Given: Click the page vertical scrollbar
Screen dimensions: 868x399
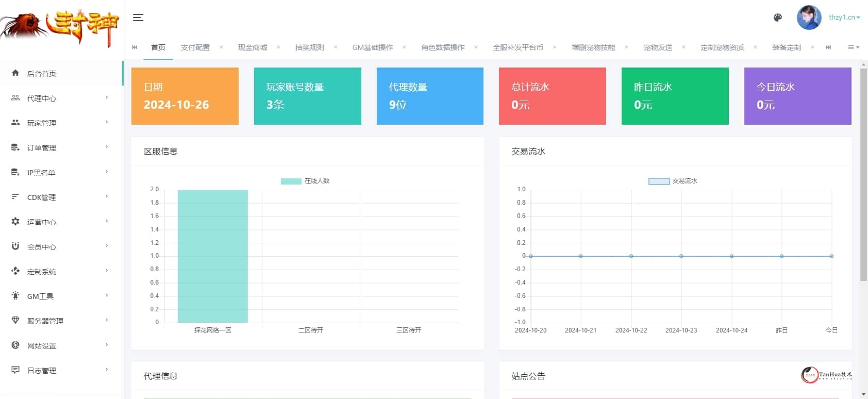Looking at the screenshot, I should click(863, 175).
